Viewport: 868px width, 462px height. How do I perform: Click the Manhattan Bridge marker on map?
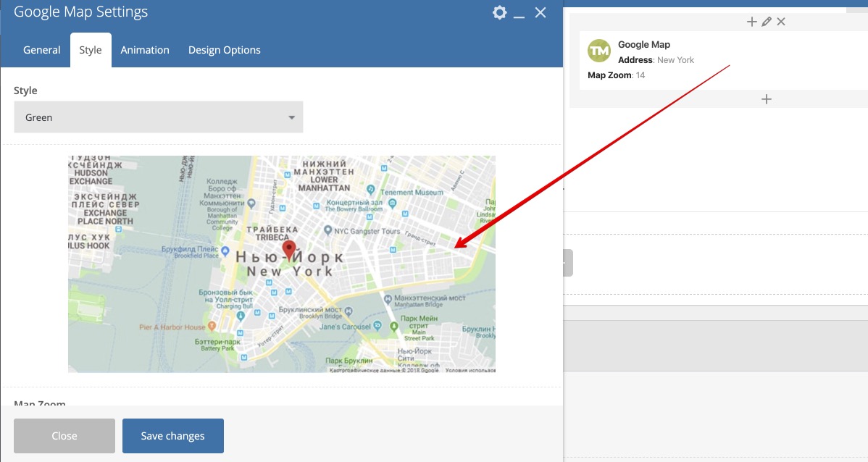pyautogui.click(x=388, y=299)
